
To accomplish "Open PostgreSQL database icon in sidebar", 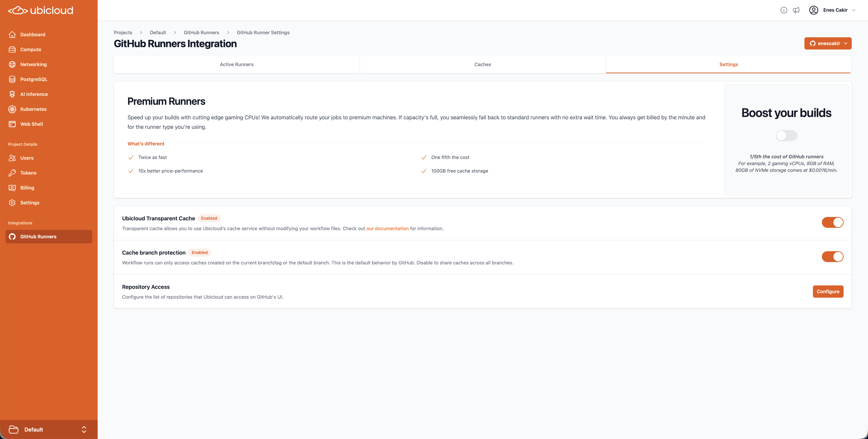I will click(x=12, y=79).
